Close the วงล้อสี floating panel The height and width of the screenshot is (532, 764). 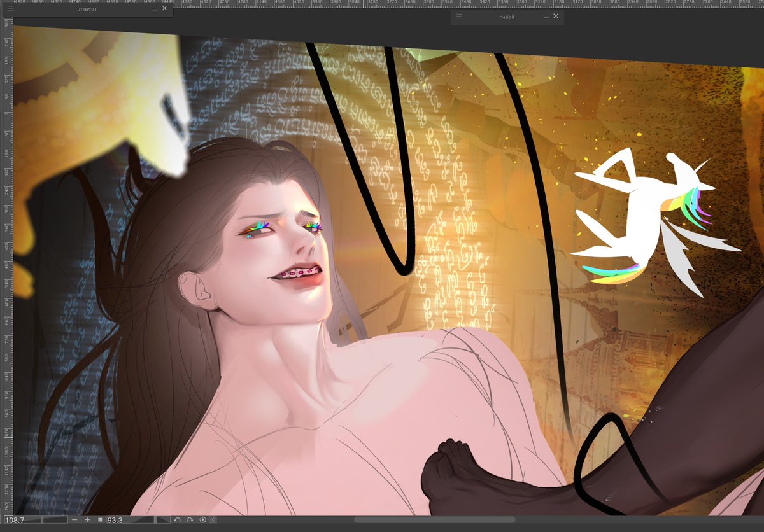(x=556, y=17)
